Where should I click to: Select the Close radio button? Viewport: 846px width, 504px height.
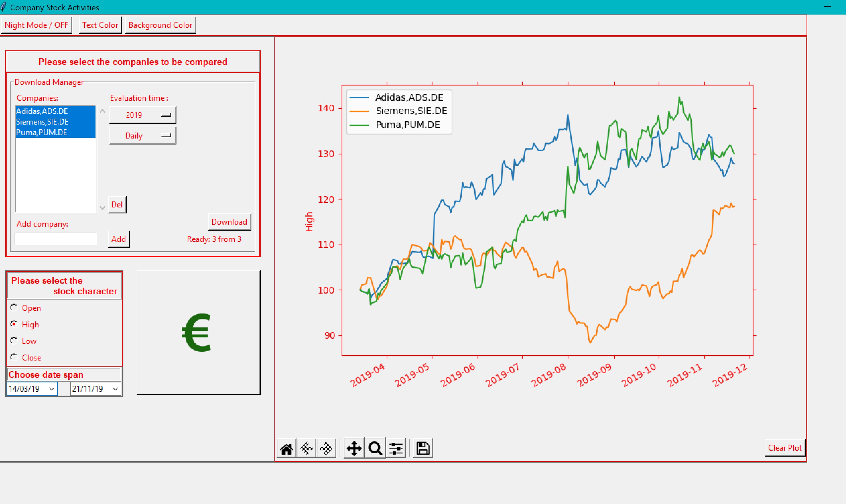coord(14,357)
